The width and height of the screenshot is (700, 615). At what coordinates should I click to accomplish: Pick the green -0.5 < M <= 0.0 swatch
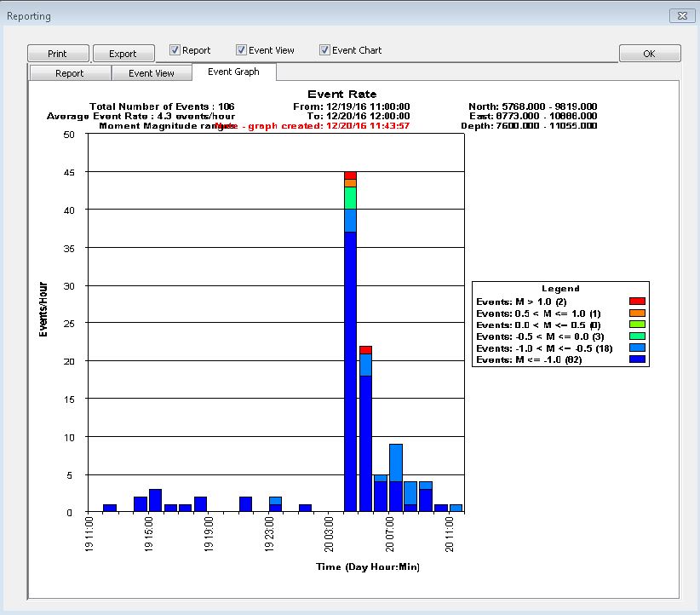click(637, 336)
